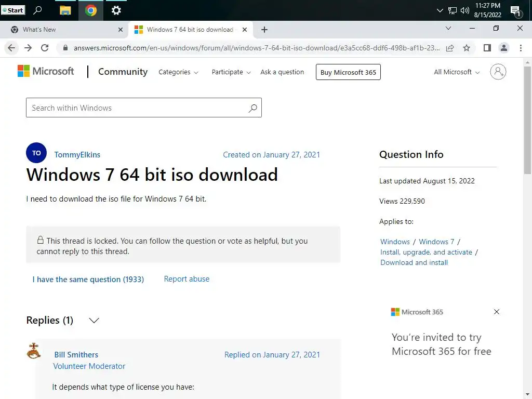Image resolution: width=532 pixels, height=399 pixels.
Task: Open the Community home link
Action: pos(123,72)
